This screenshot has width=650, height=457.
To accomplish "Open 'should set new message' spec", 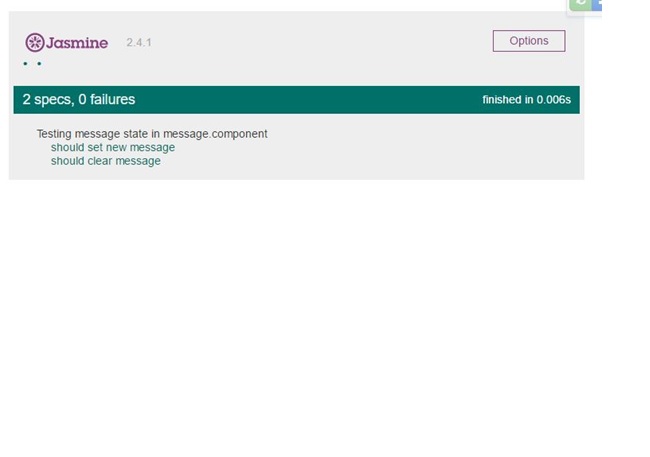I will click(113, 147).
